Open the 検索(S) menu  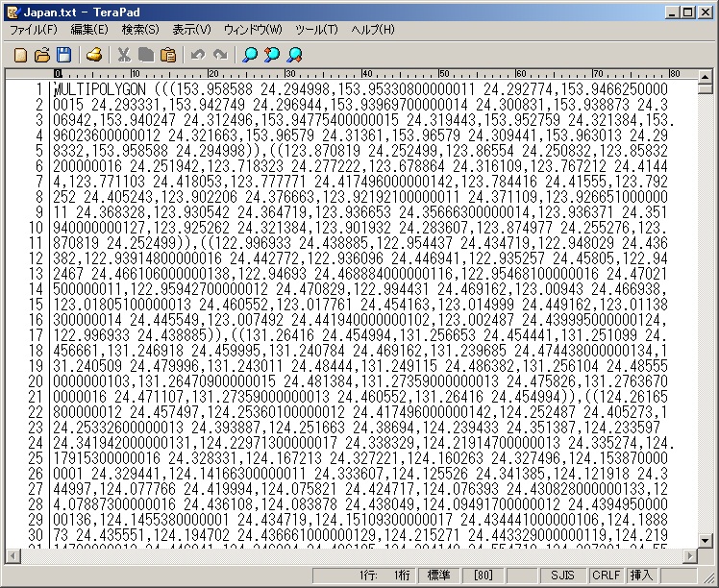(x=140, y=30)
